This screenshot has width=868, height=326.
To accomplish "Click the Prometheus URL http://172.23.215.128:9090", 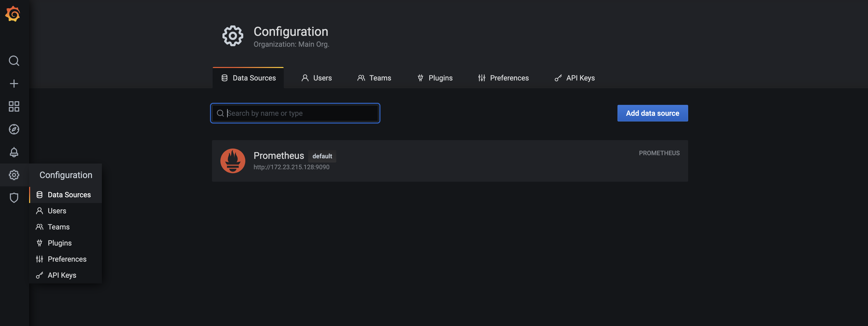I will [x=292, y=167].
